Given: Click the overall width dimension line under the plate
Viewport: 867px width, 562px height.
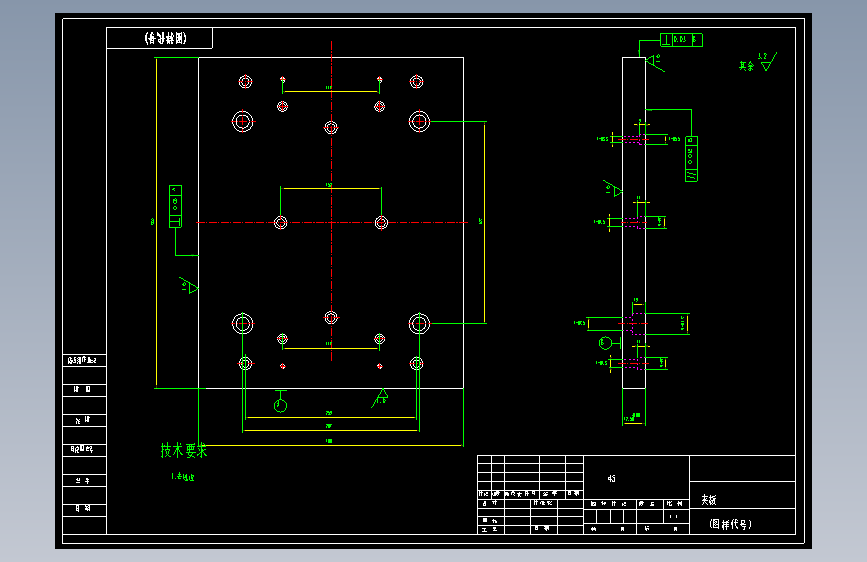Looking at the screenshot, I should tap(331, 445).
